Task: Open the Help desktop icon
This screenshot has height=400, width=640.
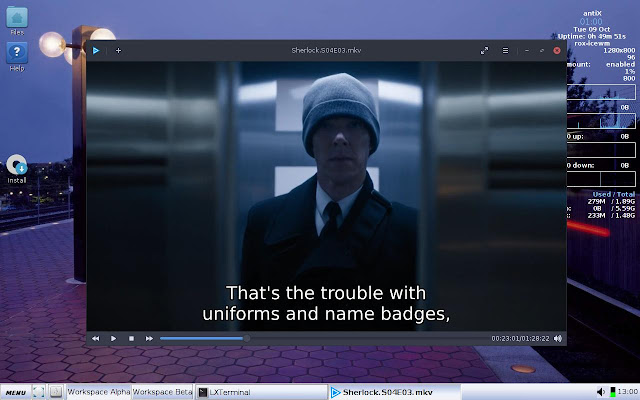Action: [x=17, y=56]
